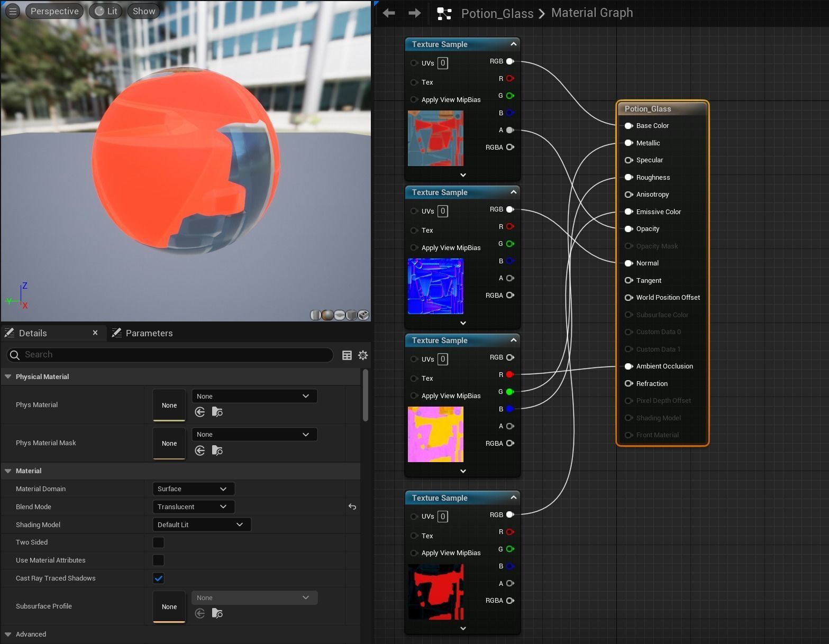Click the Roughness input pin
829x644 pixels.
point(628,177)
